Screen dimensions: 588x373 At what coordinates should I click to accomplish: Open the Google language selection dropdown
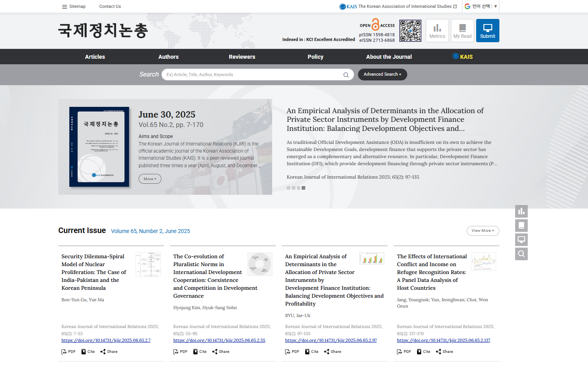tap(481, 6)
